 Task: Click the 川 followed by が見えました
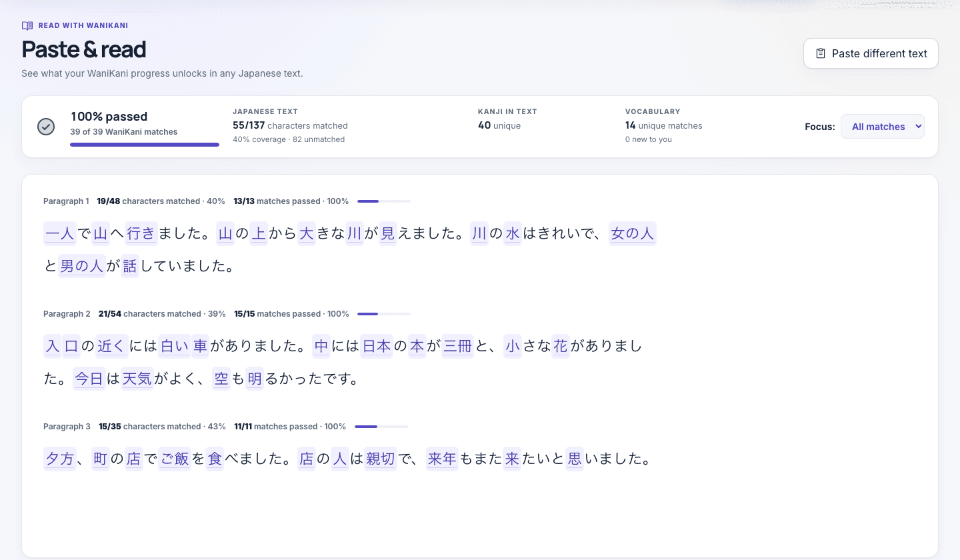click(355, 233)
